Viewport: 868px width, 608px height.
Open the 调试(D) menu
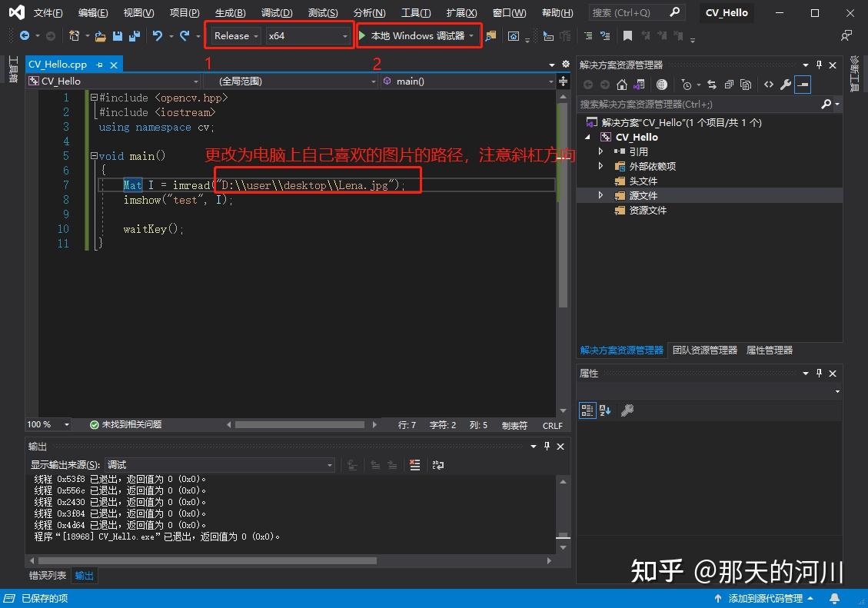click(x=277, y=12)
